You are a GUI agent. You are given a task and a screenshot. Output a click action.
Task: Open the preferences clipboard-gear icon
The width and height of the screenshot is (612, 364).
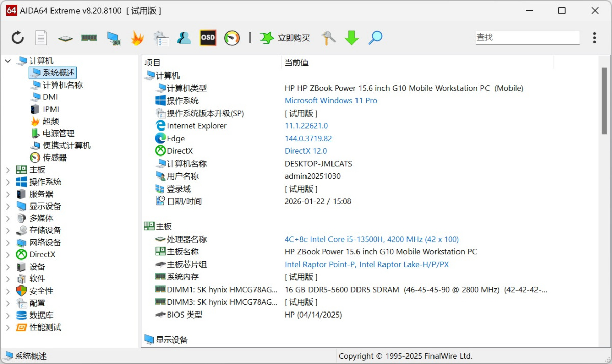pyautogui.click(x=161, y=37)
